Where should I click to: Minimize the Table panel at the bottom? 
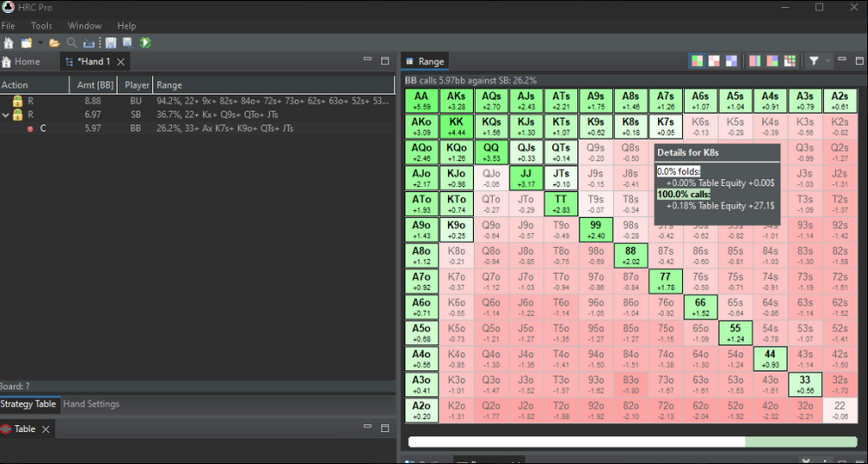coord(367,427)
